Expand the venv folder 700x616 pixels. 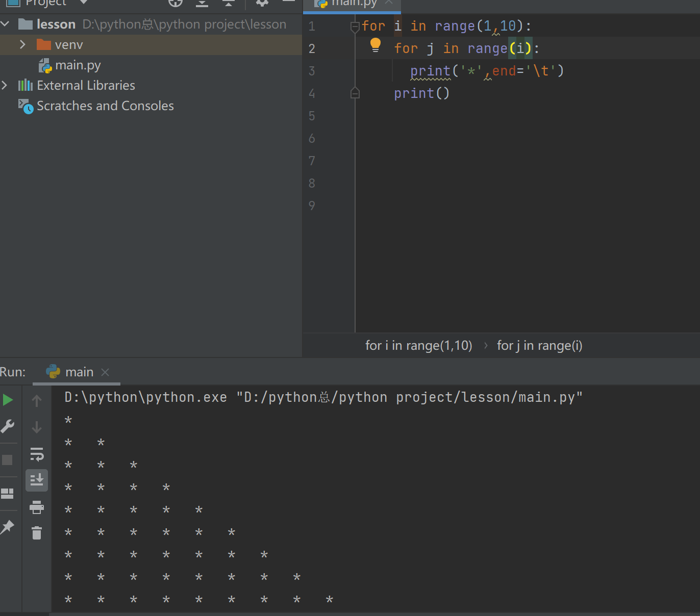coord(22,44)
